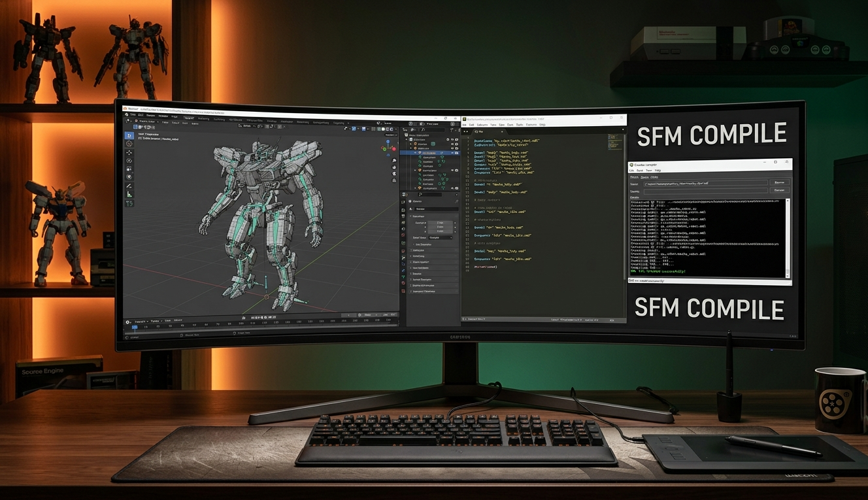868x500 pixels.
Task: Open the Properties editor type icon
Action: [x=405, y=194]
